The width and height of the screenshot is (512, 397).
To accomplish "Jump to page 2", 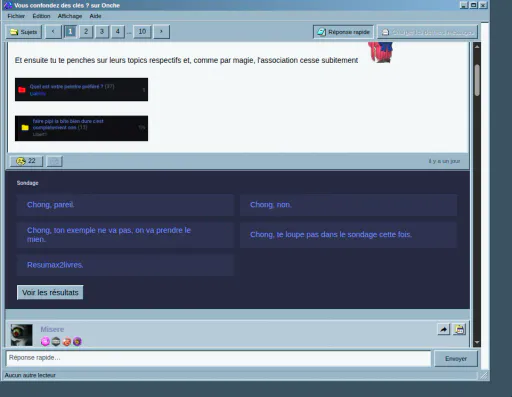I will tap(86, 32).
